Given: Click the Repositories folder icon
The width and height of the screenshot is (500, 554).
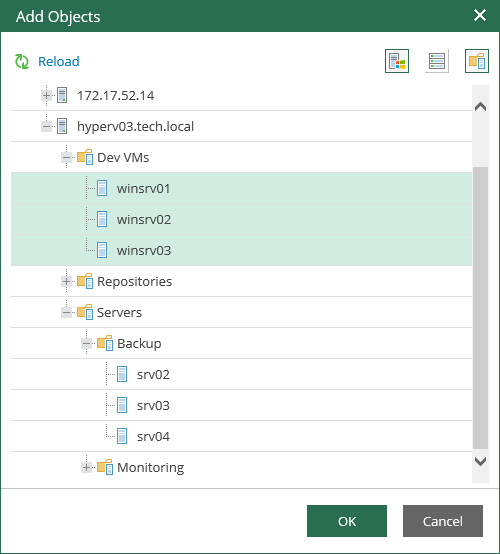Looking at the screenshot, I should [85, 281].
